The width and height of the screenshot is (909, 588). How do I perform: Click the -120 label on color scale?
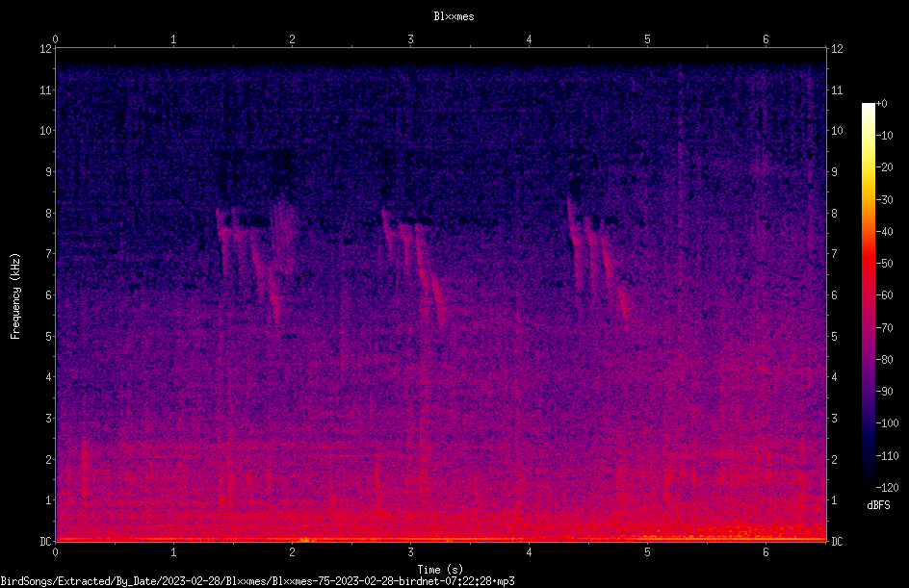tap(887, 487)
